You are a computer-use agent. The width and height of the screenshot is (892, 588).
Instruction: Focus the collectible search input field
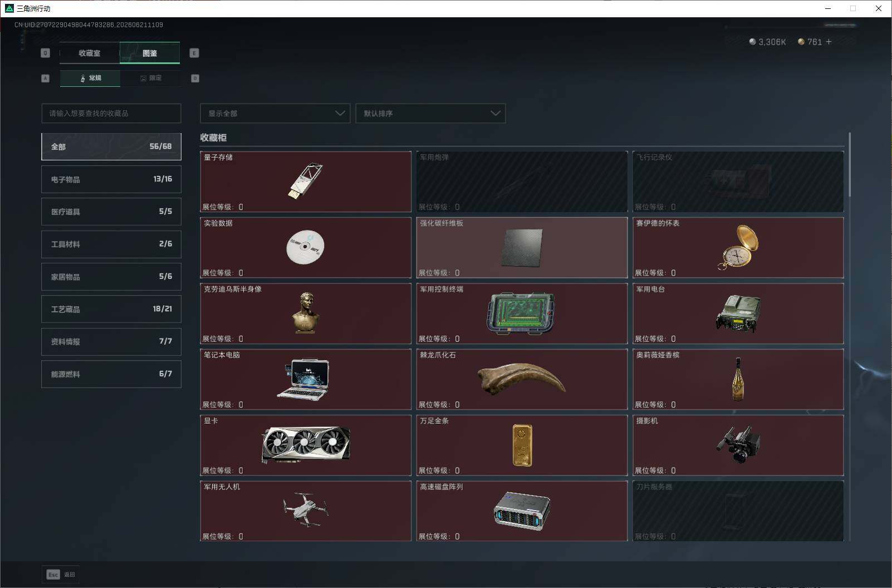coord(111,113)
